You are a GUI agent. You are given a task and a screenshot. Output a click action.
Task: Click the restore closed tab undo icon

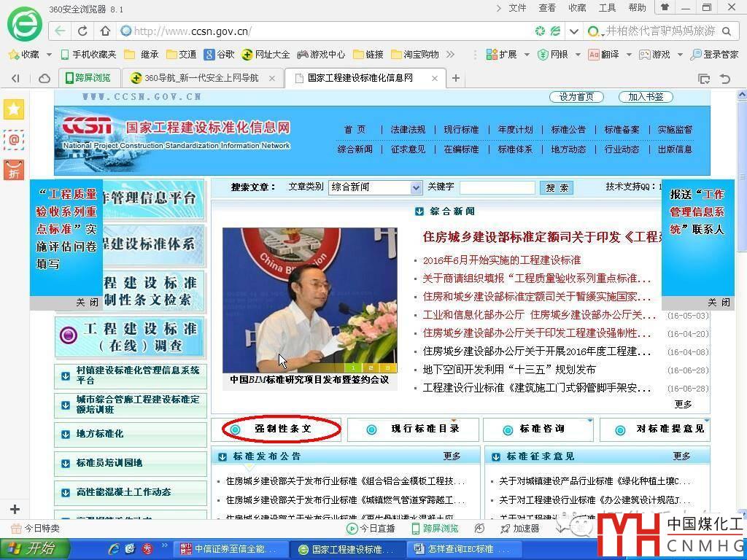(x=725, y=78)
